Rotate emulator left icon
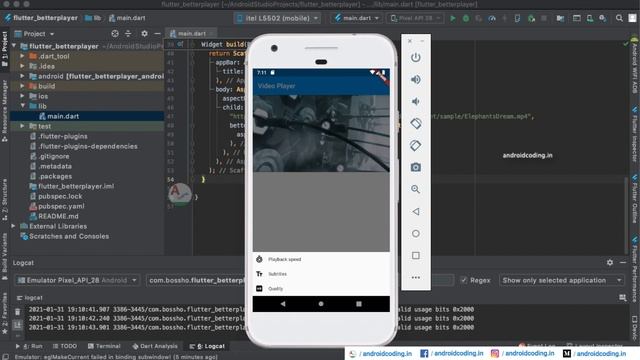The width and height of the screenshot is (640, 360). point(416,124)
